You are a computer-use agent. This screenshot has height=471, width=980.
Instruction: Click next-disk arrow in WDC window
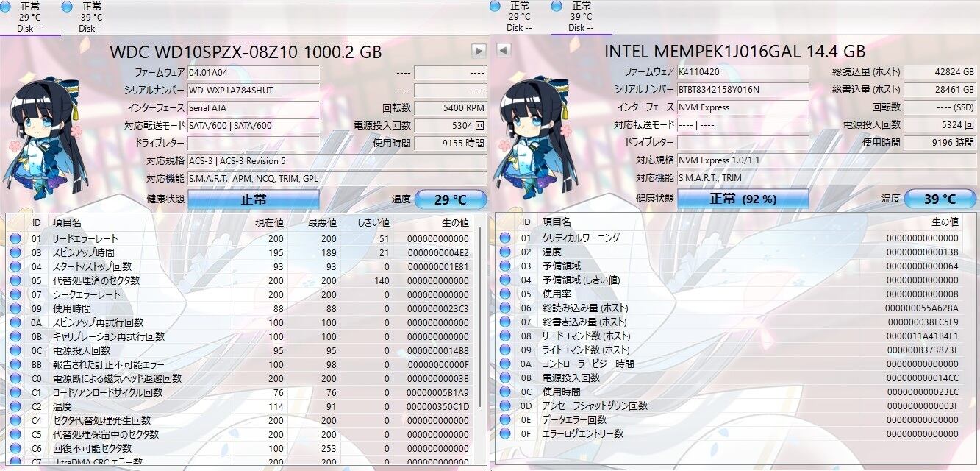[x=479, y=51]
